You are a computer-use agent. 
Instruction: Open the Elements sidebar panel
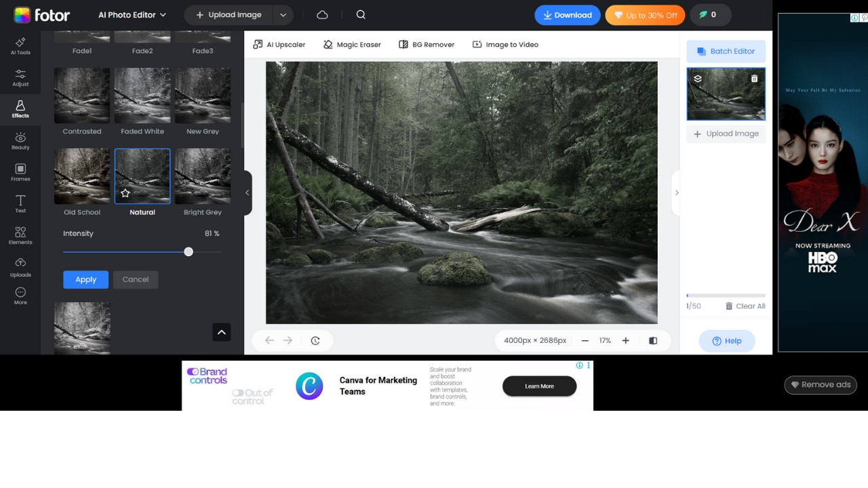(20, 236)
